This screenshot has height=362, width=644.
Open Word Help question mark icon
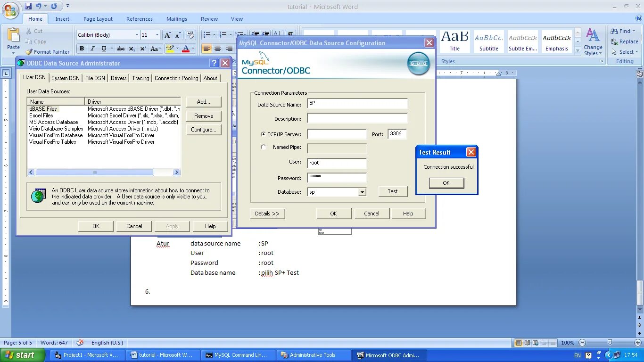[x=639, y=19]
